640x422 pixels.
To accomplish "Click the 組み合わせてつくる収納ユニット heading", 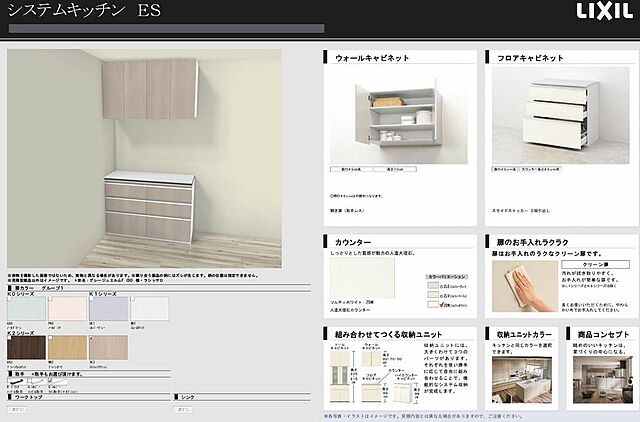I will click(x=388, y=335).
